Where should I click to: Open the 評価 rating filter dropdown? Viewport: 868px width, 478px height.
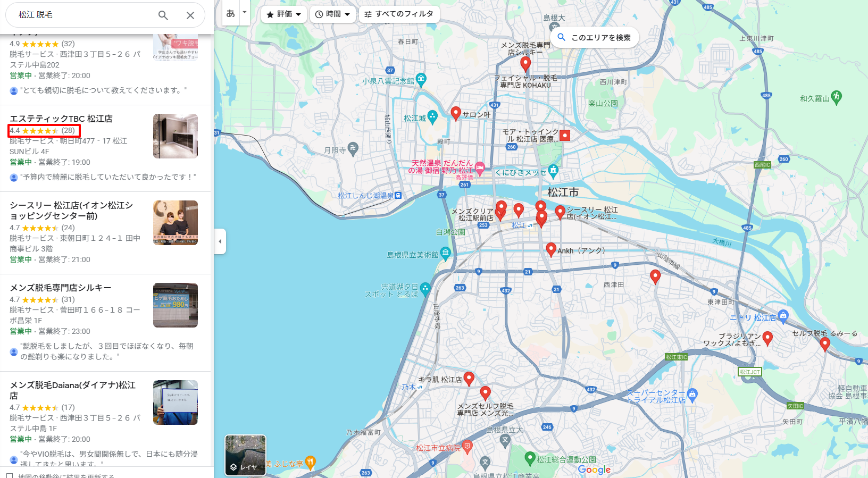[x=284, y=14]
